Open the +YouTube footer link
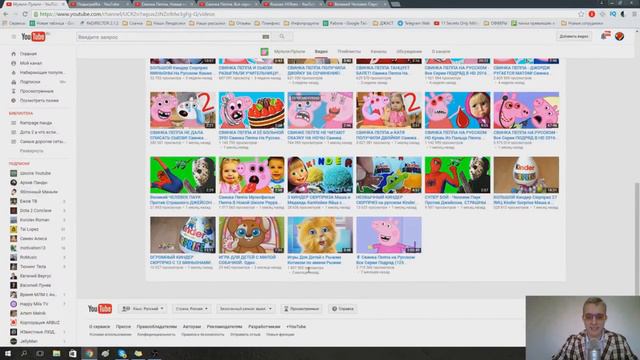This screenshot has height=360, width=640. [x=296, y=327]
